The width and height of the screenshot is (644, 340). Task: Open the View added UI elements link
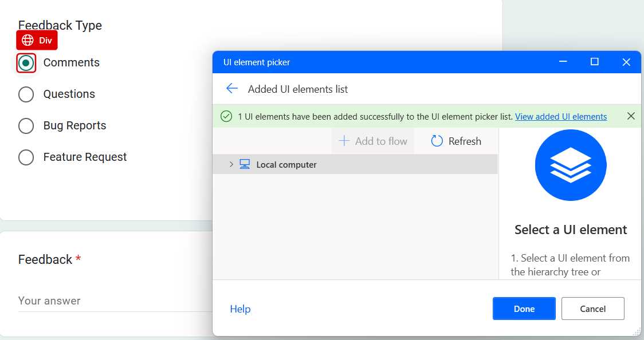[561, 116]
